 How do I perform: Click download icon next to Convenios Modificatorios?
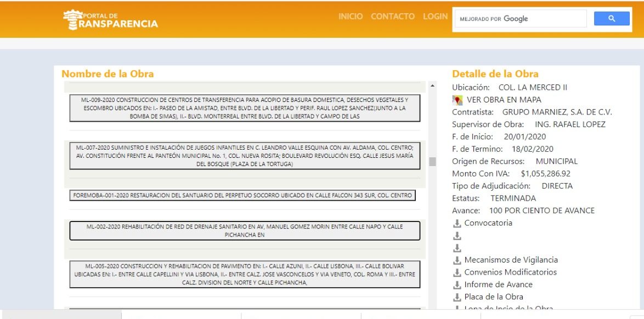click(457, 272)
